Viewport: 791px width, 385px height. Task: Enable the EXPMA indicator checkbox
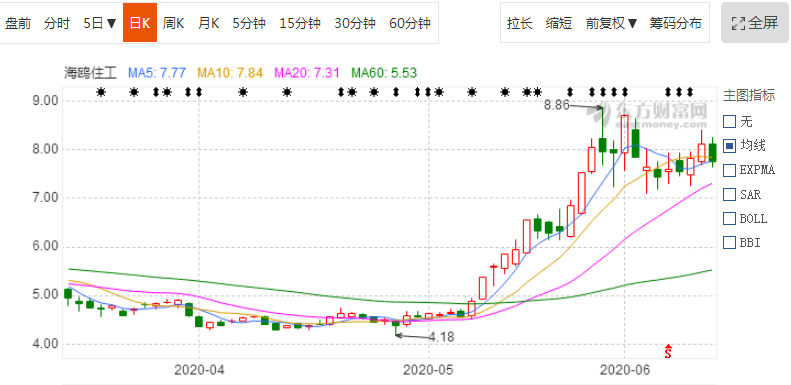pos(729,170)
